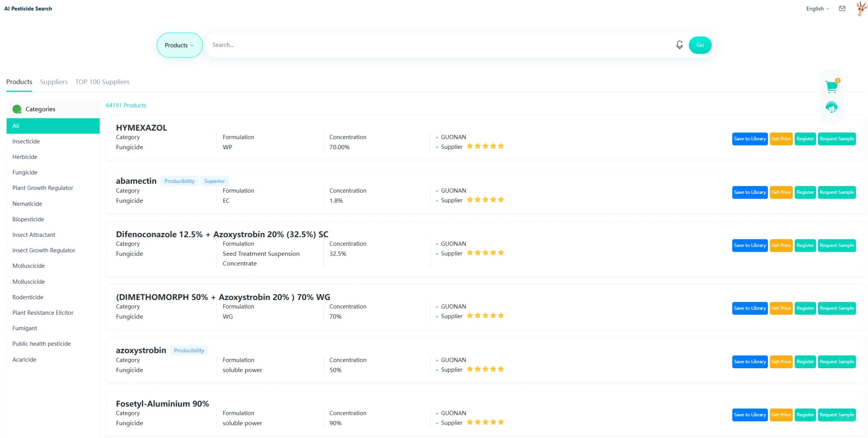The image size is (868, 438).
Task: Click the user avatar at top right
Action: click(x=861, y=9)
